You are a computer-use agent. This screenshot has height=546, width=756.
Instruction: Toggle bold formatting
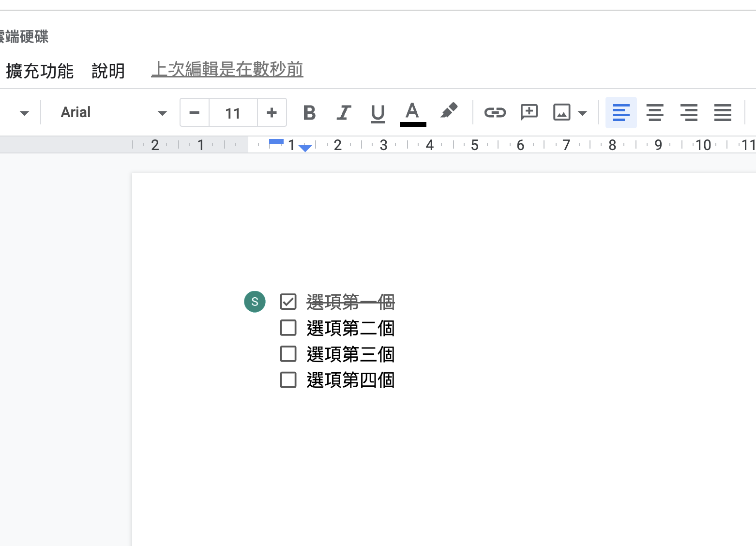click(x=309, y=113)
